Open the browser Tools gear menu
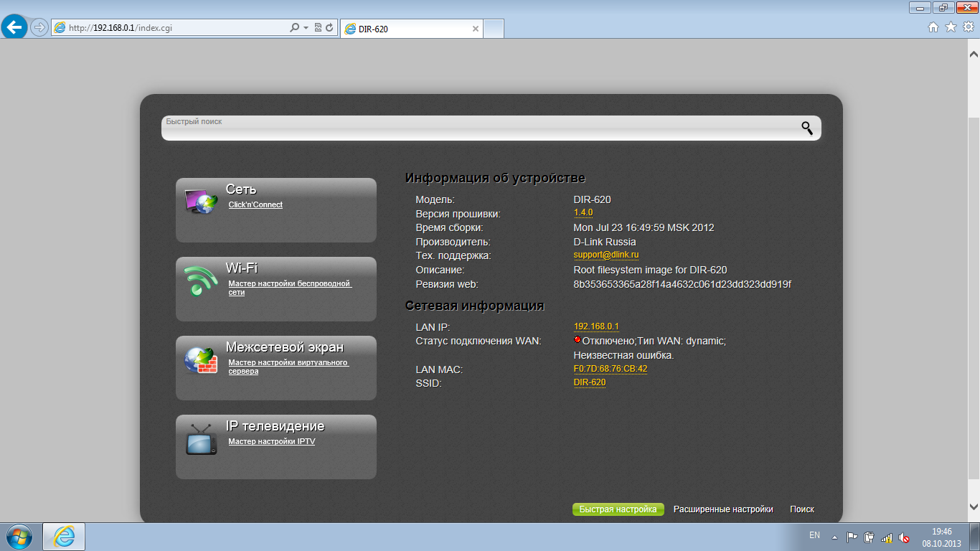Viewport: 980px width, 551px height. point(968,27)
